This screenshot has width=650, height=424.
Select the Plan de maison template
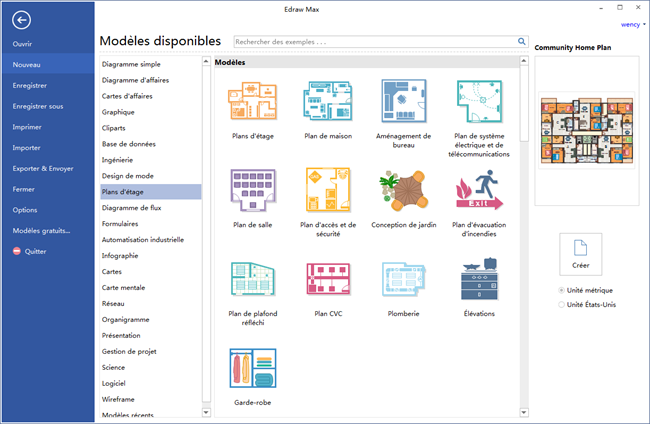[x=328, y=101]
